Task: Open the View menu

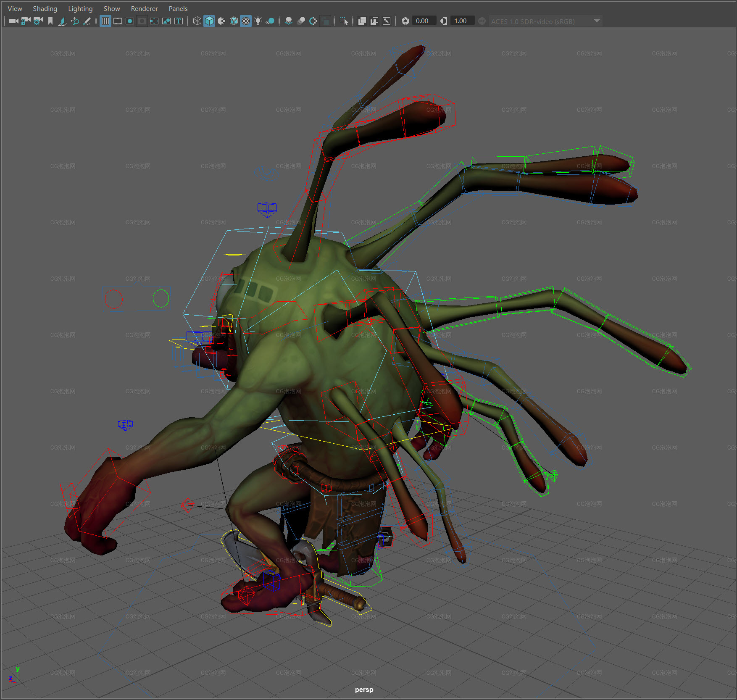Action: pos(15,8)
